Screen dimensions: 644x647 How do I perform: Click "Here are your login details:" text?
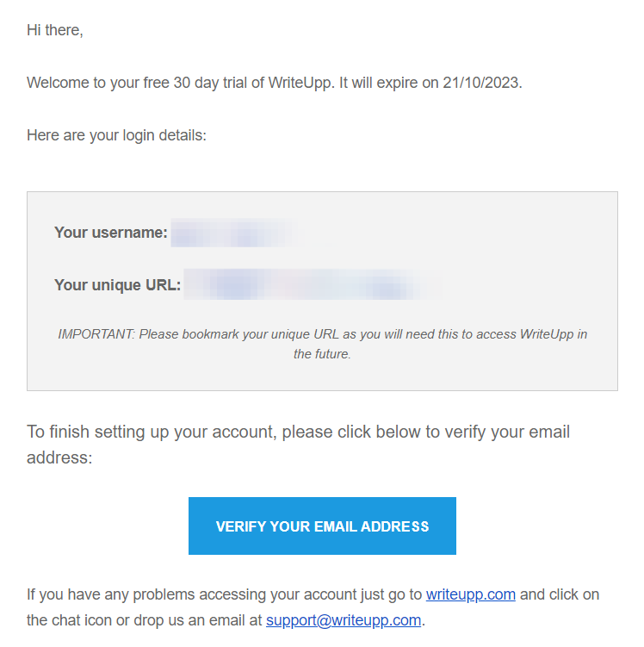tap(116, 135)
